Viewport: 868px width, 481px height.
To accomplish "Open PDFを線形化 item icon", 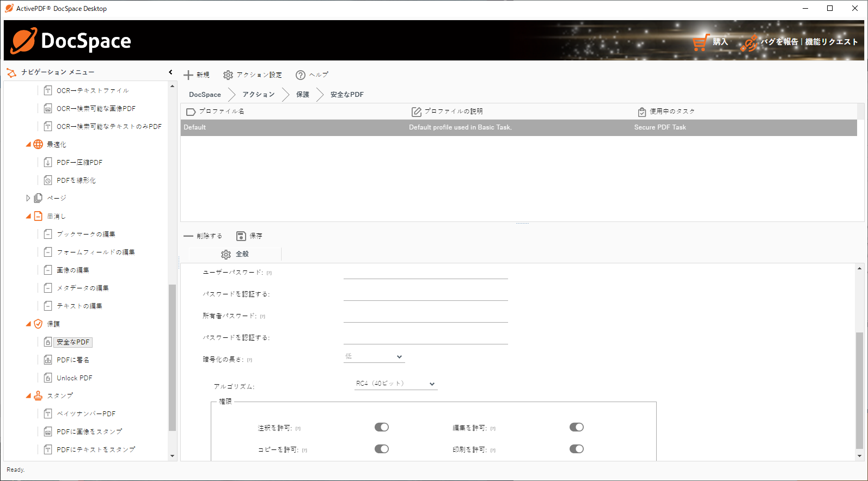I will [48, 180].
